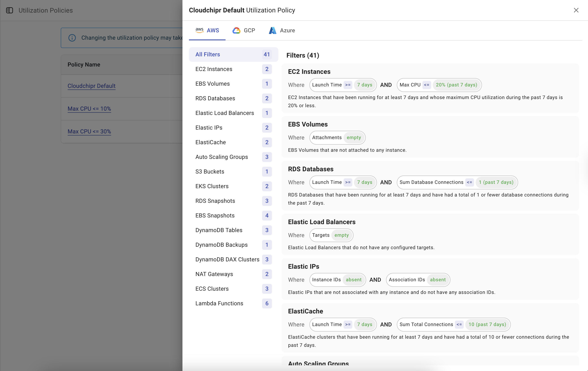The width and height of the screenshot is (588, 371).
Task: Click the Attachments empty filter chip
Action: click(337, 137)
